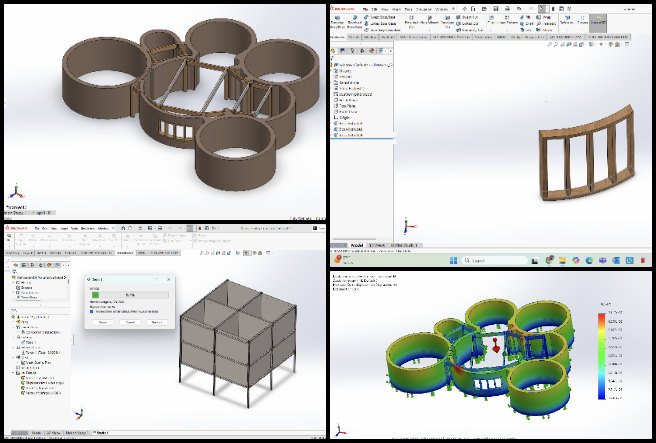This screenshot has width=656, height=443.
Task: Click Rebuild traffic-light icon in the part window
Action: 554,8
